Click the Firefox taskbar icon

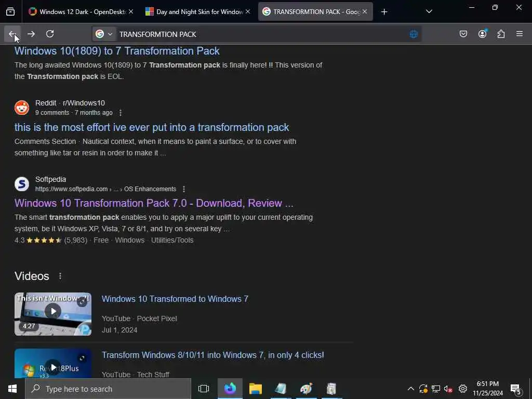[230, 389]
